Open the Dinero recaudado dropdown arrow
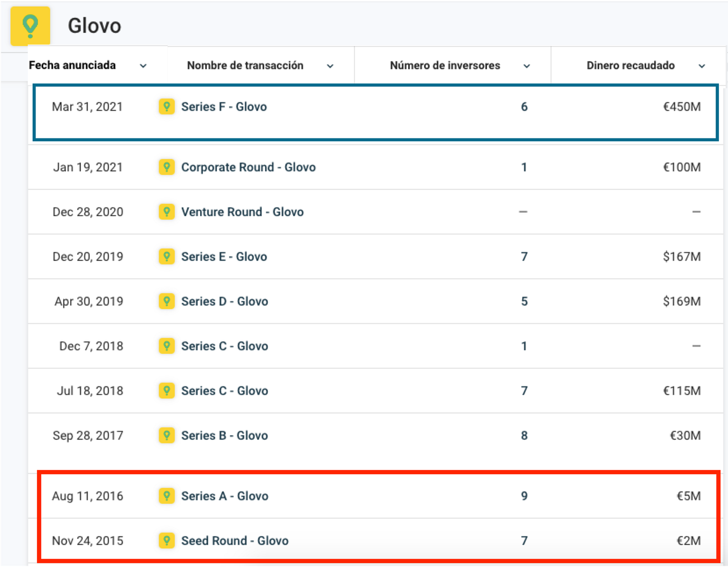The image size is (728, 570). [702, 66]
